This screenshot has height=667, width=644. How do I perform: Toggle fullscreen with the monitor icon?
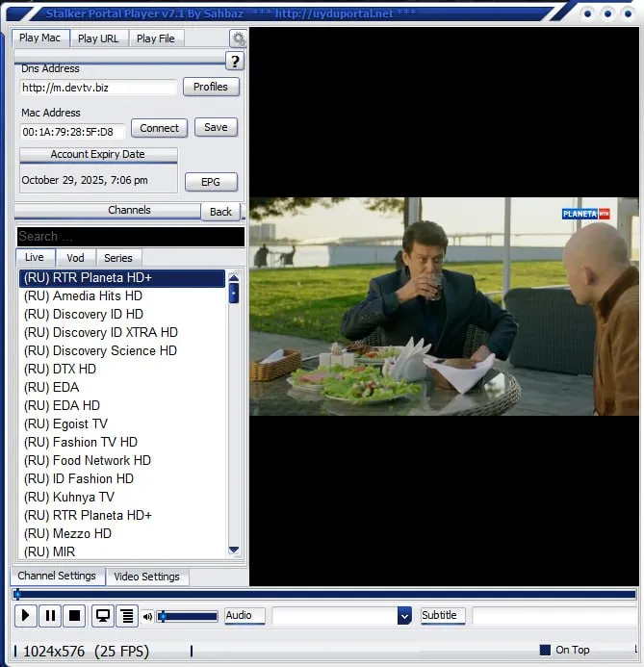click(x=102, y=616)
